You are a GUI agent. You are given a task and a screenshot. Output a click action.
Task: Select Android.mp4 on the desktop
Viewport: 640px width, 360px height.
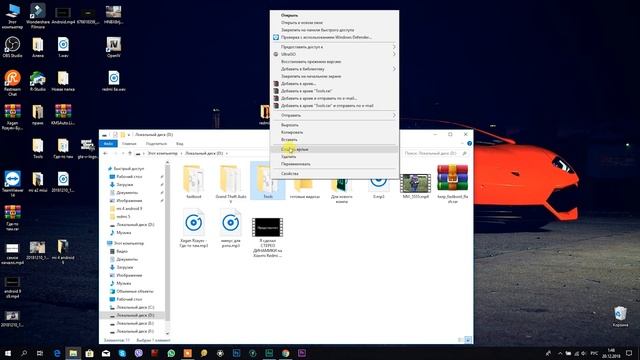point(63,16)
